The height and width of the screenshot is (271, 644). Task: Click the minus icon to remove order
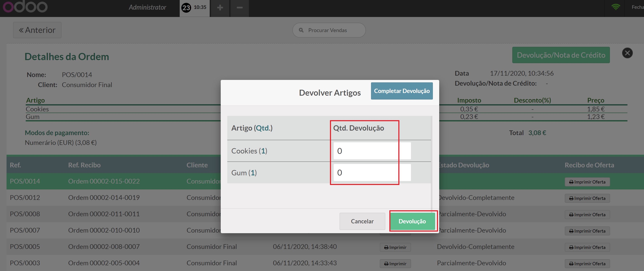[x=240, y=8]
